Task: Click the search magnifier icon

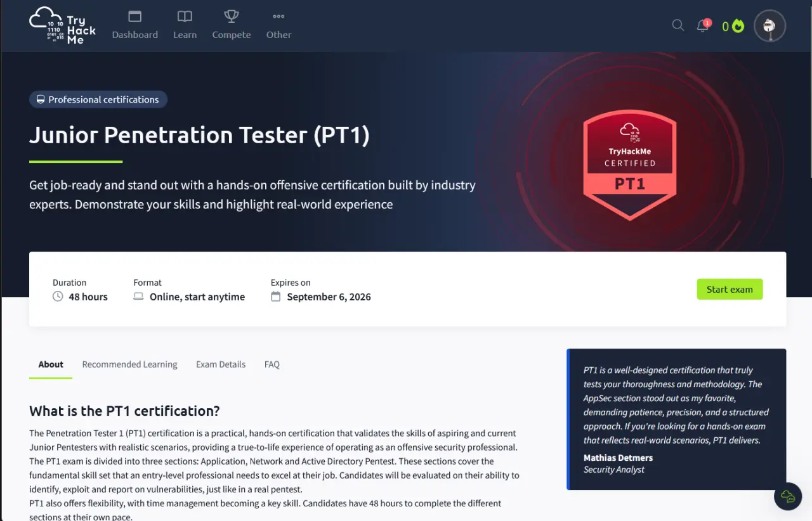Action: (x=678, y=25)
